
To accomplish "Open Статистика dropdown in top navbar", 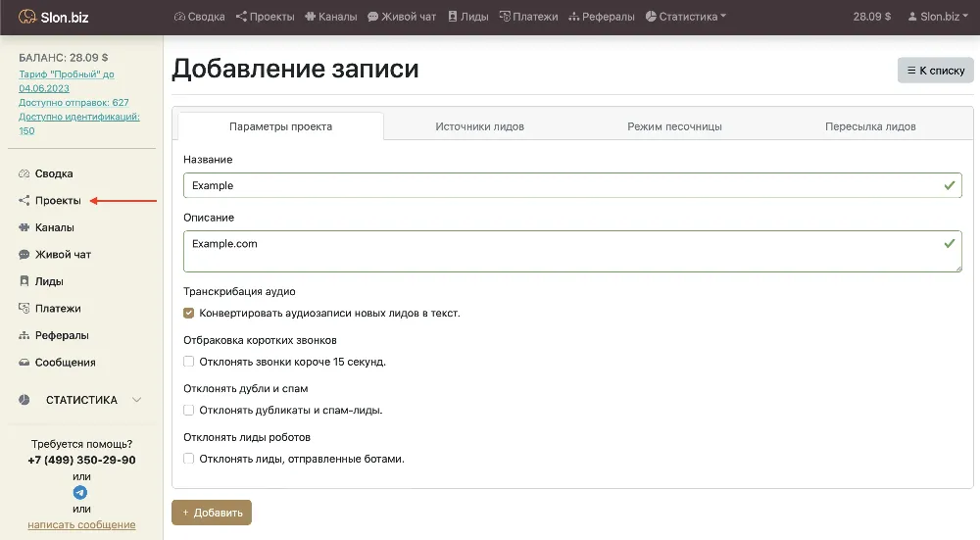I will point(686,17).
